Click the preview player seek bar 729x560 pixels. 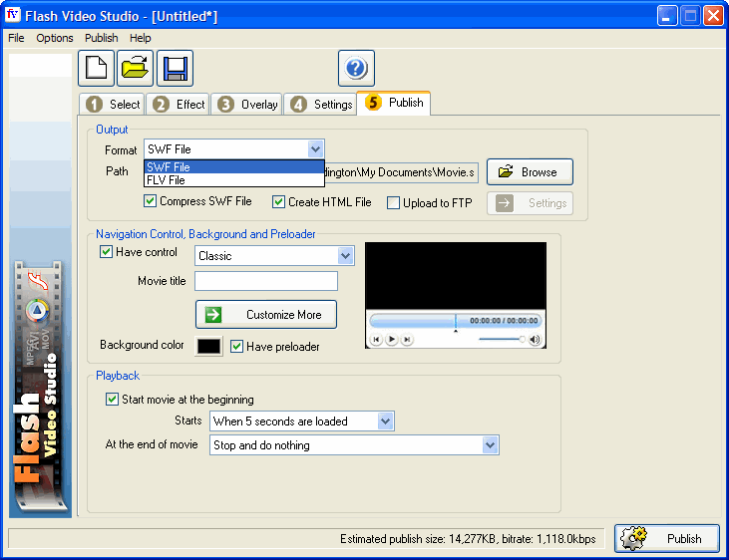tap(456, 321)
